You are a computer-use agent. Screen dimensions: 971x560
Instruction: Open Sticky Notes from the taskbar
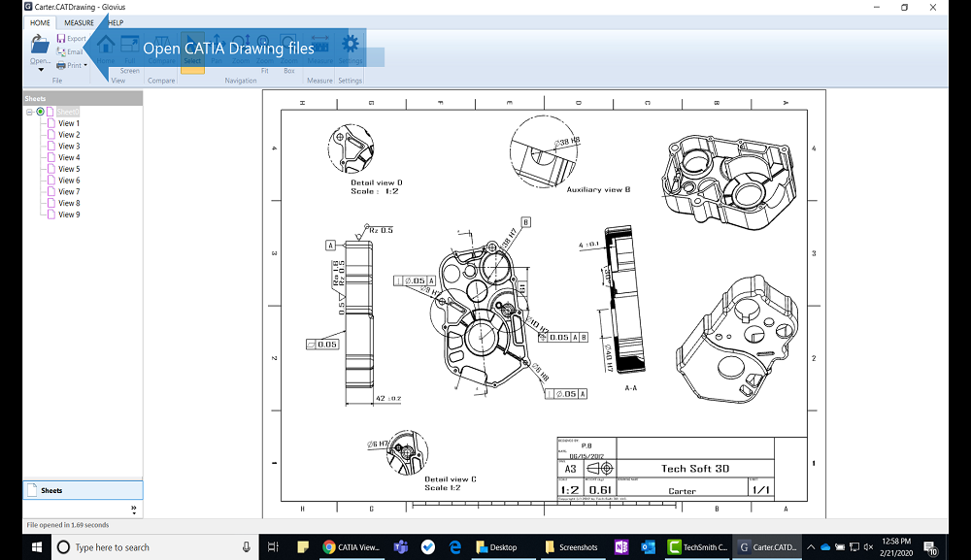click(x=303, y=547)
